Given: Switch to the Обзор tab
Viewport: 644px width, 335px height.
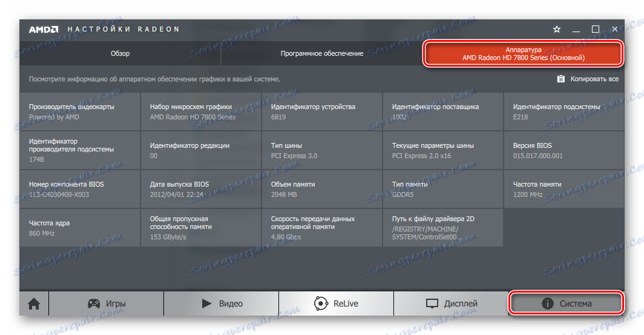Looking at the screenshot, I should pyautogui.click(x=120, y=53).
